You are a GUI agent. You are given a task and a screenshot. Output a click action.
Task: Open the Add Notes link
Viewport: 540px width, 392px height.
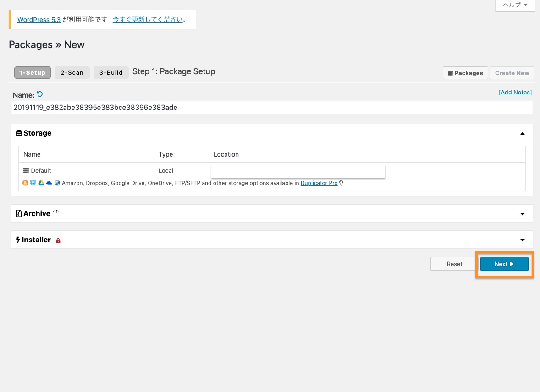(515, 92)
